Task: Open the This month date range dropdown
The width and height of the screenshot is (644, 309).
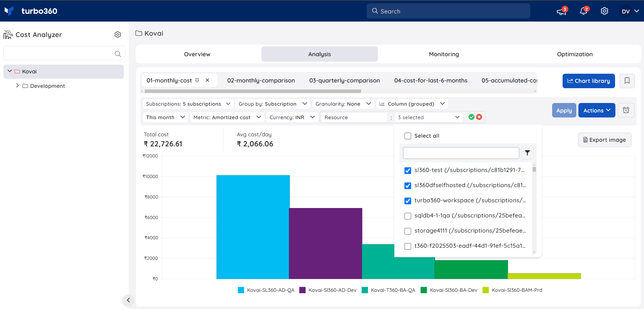Action: (x=166, y=117)
